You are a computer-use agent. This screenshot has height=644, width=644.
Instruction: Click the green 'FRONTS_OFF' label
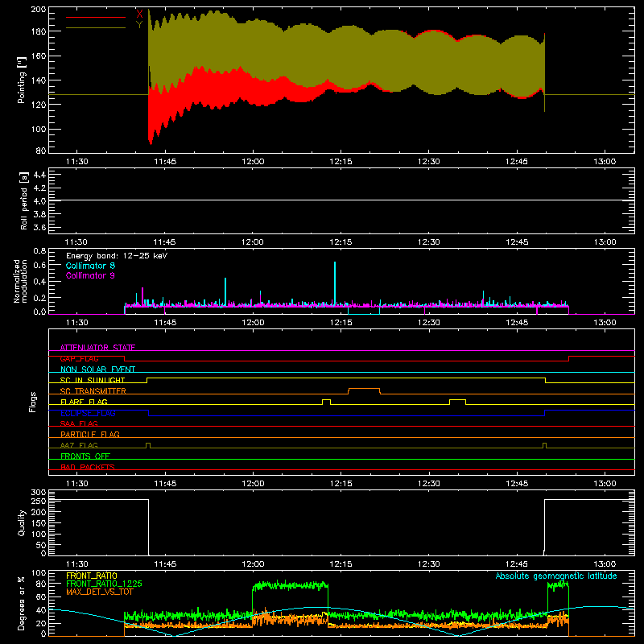pyautogui.click(x=85, y=456)
